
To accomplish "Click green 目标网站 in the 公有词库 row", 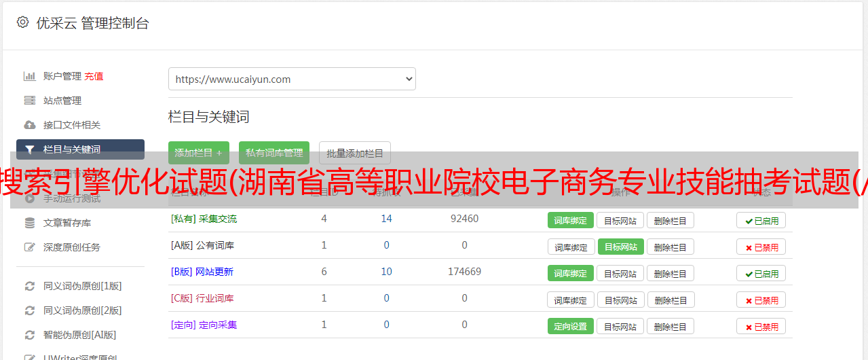I will click(621, 247).
